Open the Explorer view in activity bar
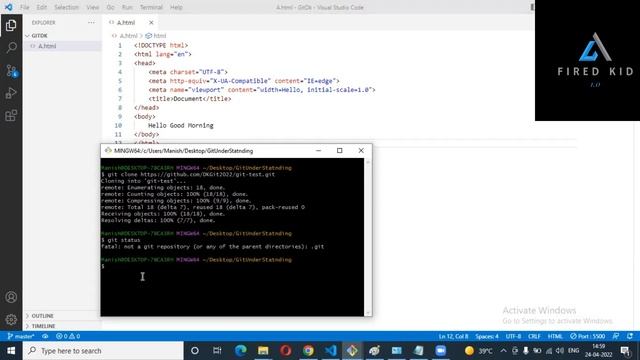Screen dimensions: 640x360 (11, 25)
